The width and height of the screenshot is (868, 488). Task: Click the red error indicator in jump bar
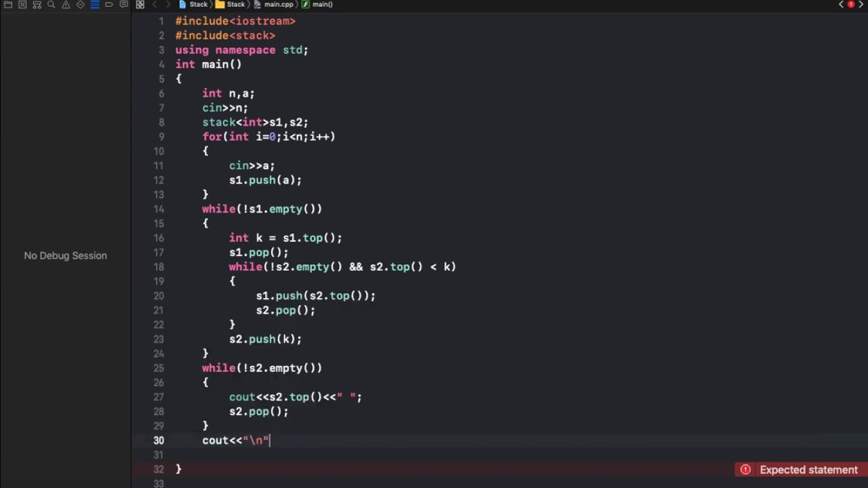tap(851, 5)
